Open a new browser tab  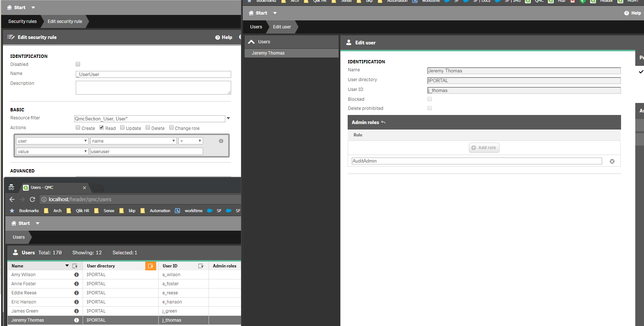98,188
